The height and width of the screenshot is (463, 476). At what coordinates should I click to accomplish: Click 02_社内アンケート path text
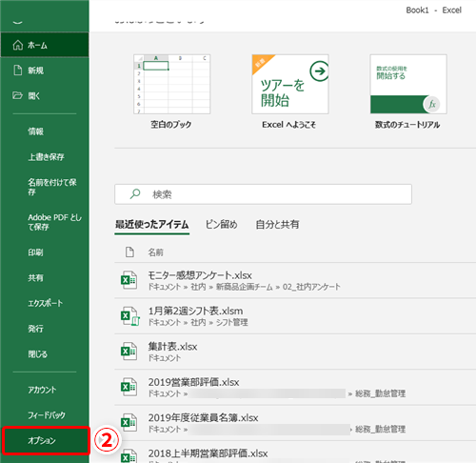(x=311, y=287)
